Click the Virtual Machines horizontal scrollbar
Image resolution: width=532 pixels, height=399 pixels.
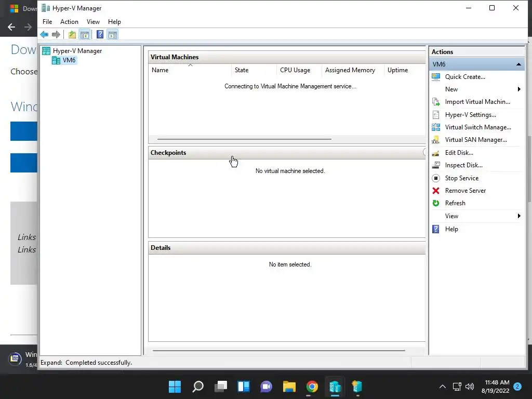click(x=244, y=139)
